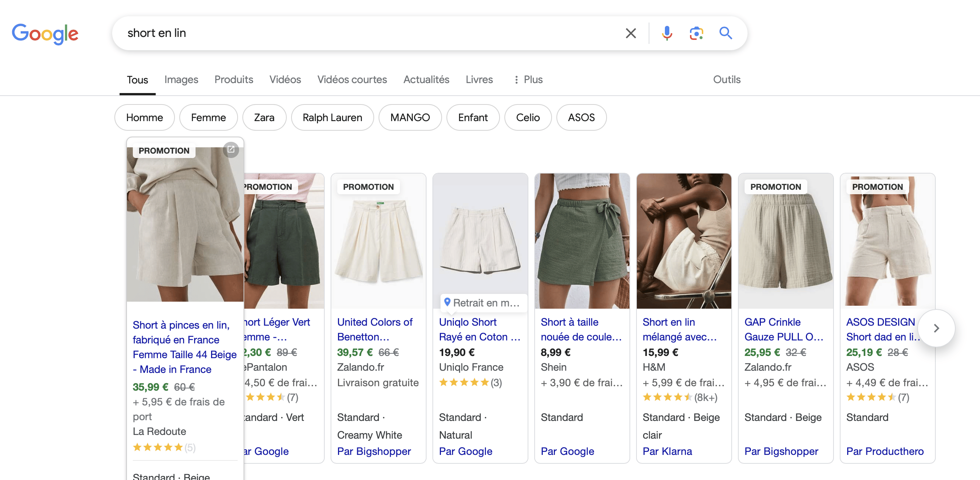This screenshot has height=480, width=980.
Task: Open the Actualités tab
Action: [426, 79]
